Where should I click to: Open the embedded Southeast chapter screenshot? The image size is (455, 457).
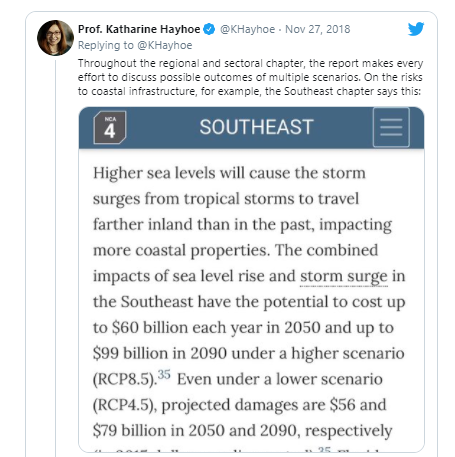[x=251, y=279]
